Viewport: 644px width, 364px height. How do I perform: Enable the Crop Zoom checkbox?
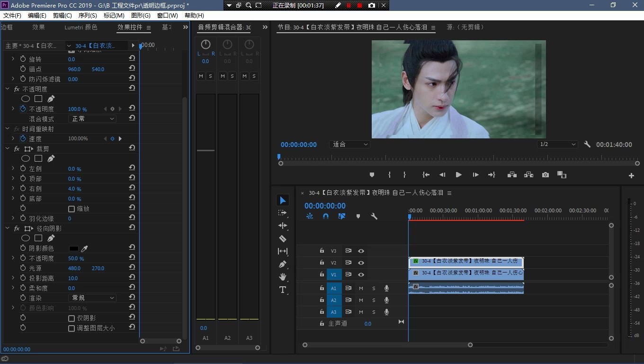72,209
